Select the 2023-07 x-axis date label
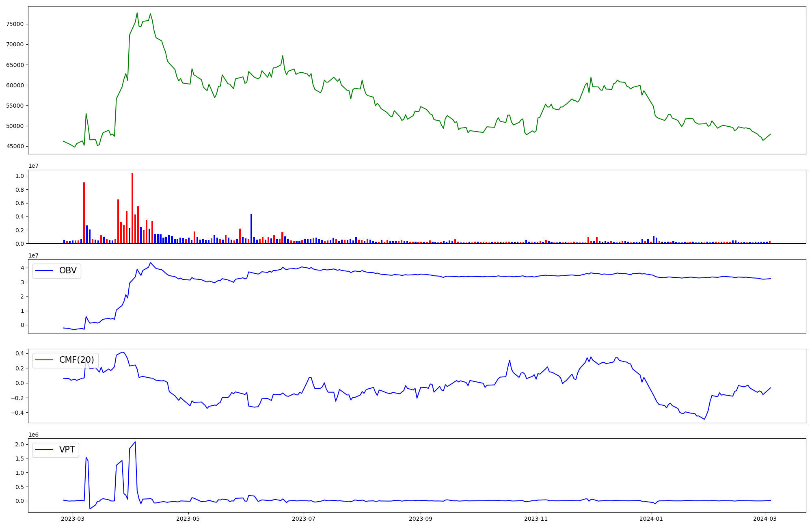 click(304, 519)
